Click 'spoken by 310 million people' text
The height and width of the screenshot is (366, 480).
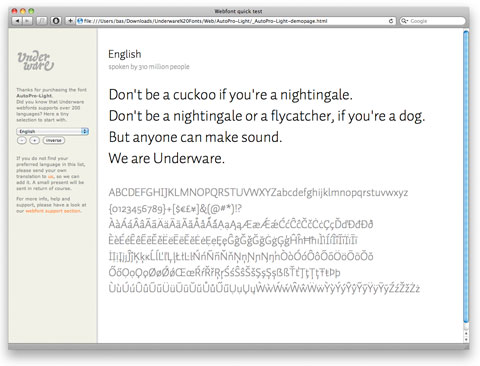click(x=149, y=67)
